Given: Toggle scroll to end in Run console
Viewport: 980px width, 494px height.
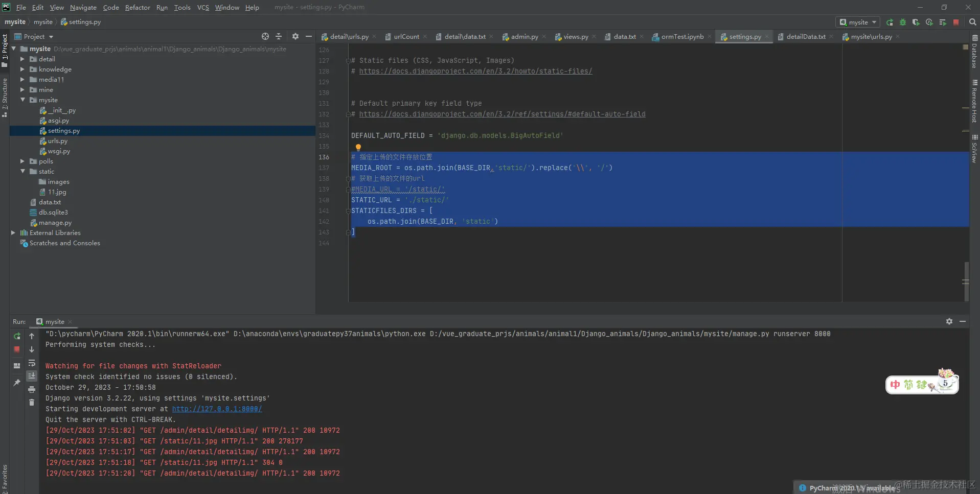Looking at the screenshot, I should (x=32, y=376).
